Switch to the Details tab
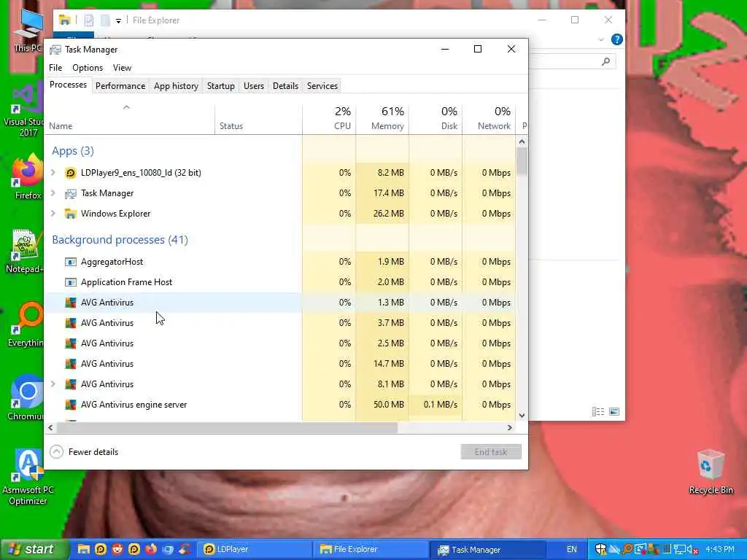747x560 pixels. [285, 86]
